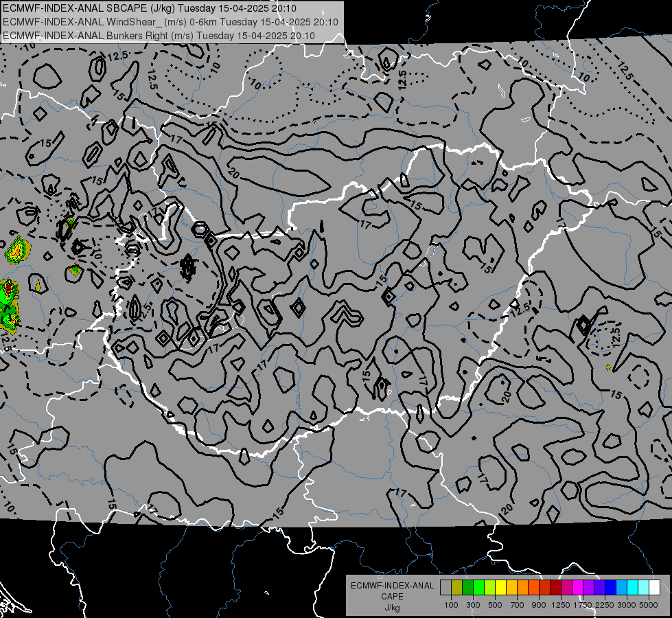This screenshot has height=618, width=672.
Task: Pick the dark green legend swatch
Action: 467,587
